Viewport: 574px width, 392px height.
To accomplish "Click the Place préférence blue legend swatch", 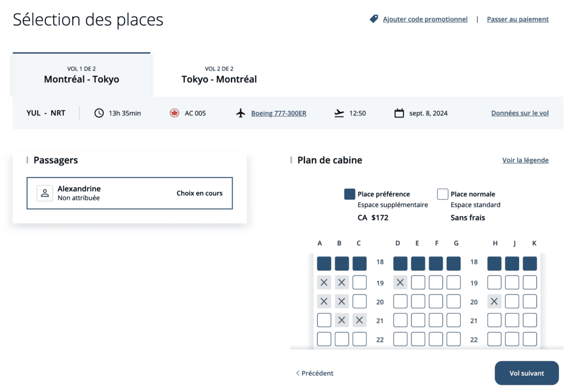I will [350, 194].
